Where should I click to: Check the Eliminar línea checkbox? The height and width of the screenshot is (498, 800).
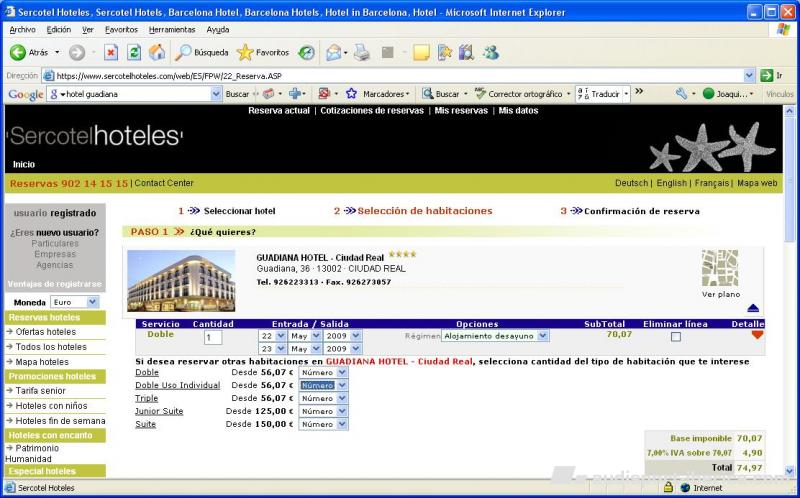[x=675, y=337]
